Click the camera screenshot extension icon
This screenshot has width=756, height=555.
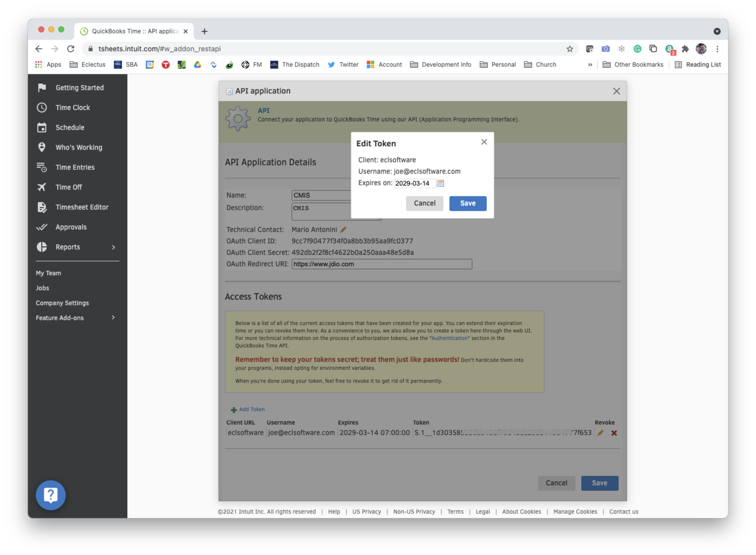pos(605,49)
